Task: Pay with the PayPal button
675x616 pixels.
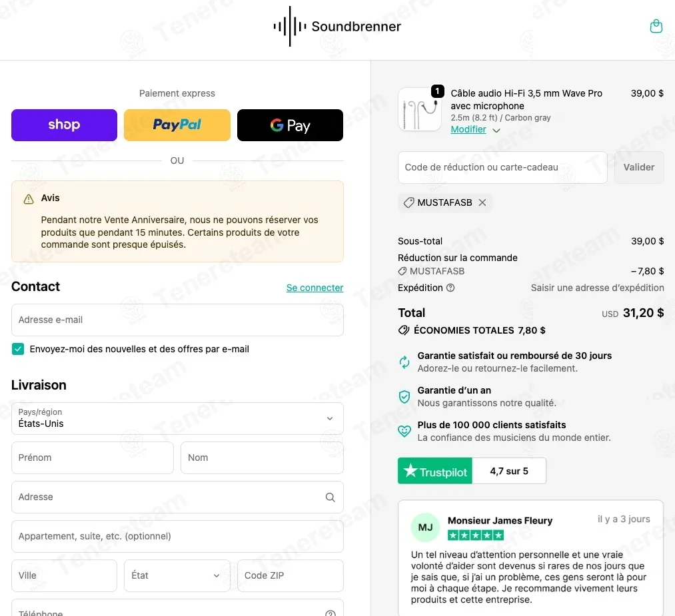Action: (177, 125)
